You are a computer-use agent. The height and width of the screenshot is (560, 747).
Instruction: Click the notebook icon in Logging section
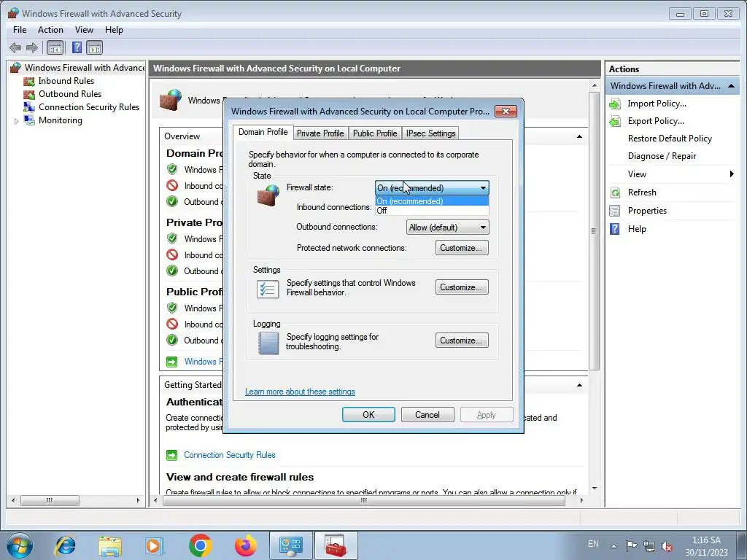pos(268,343)
